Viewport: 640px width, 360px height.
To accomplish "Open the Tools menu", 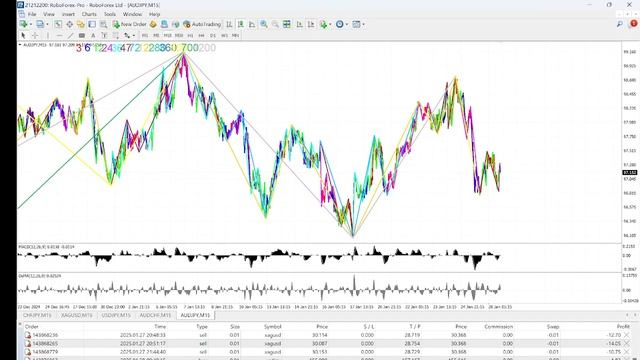I will (110, 14).
